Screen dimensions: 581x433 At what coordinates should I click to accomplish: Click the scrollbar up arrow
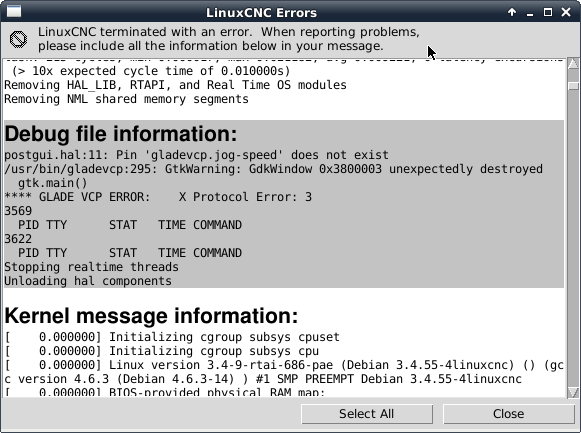(x=573, y=64)
